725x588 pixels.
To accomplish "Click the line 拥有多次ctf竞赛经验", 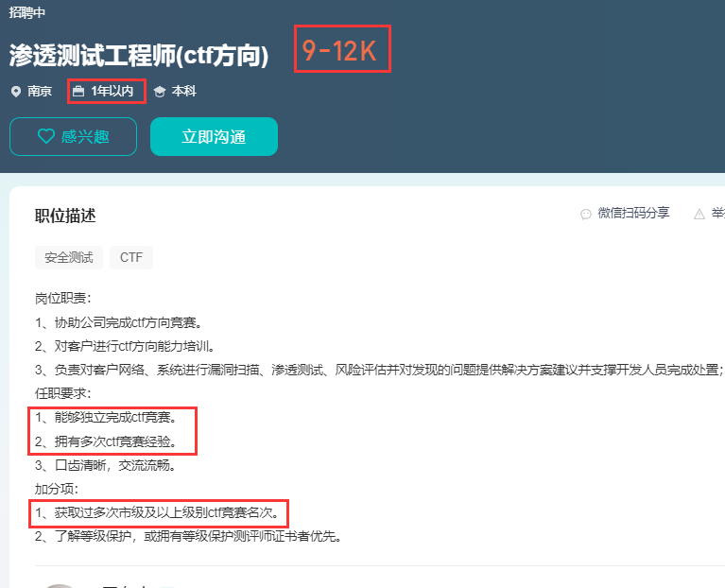I will tap(106, 441).
